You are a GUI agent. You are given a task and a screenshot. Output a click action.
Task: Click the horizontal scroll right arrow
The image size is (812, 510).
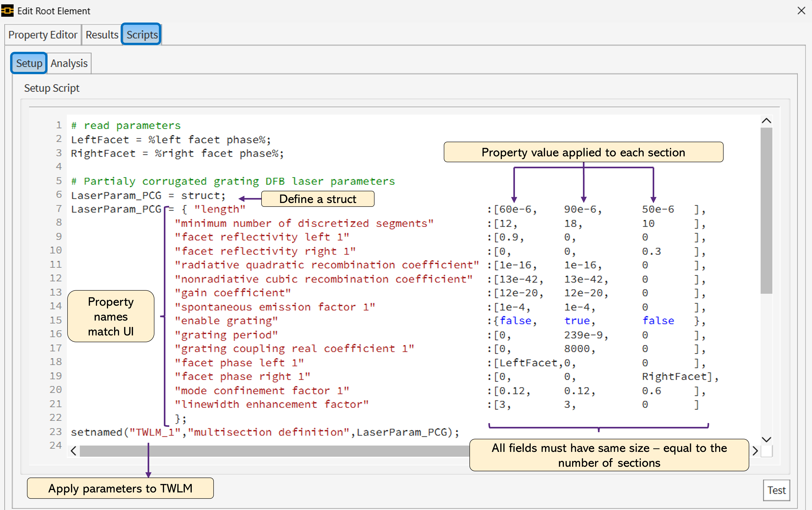(755, 451)
